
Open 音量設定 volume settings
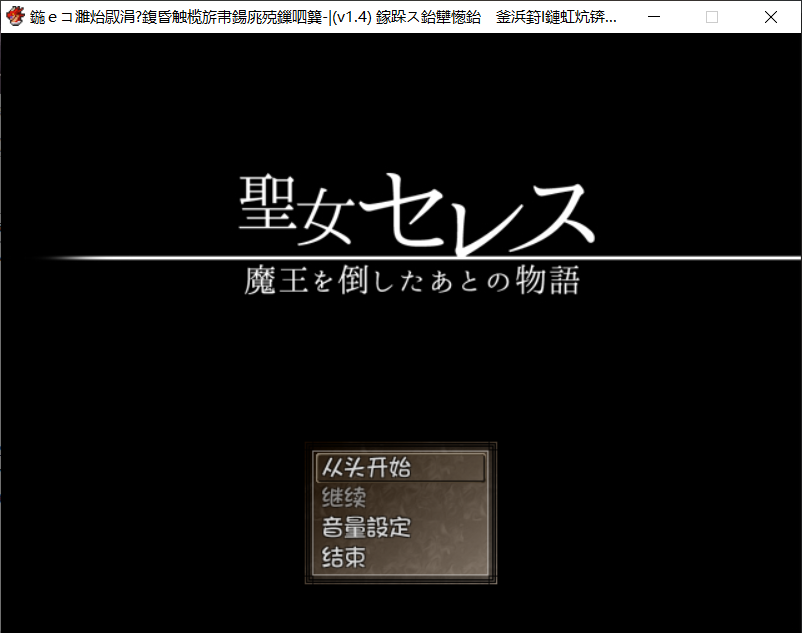tap(366, 527)
